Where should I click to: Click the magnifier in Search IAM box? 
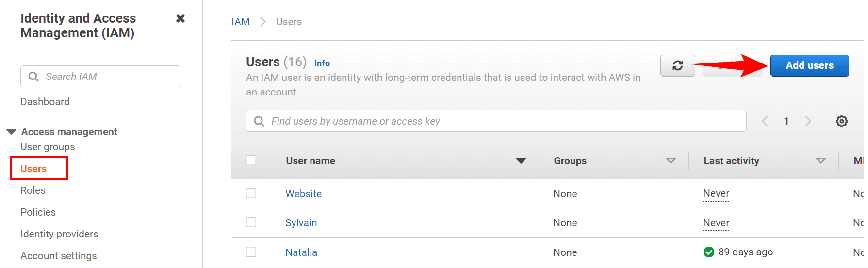(33, 77)
